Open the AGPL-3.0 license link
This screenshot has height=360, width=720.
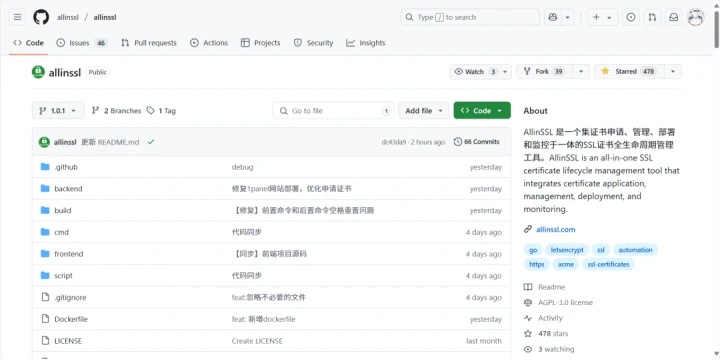pos(559,303)
